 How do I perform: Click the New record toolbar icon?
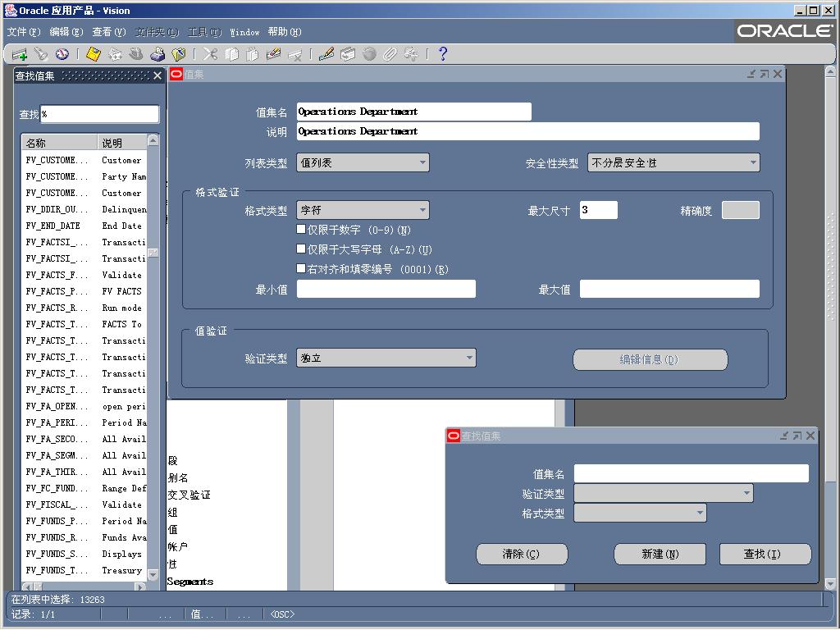(20, 54)
